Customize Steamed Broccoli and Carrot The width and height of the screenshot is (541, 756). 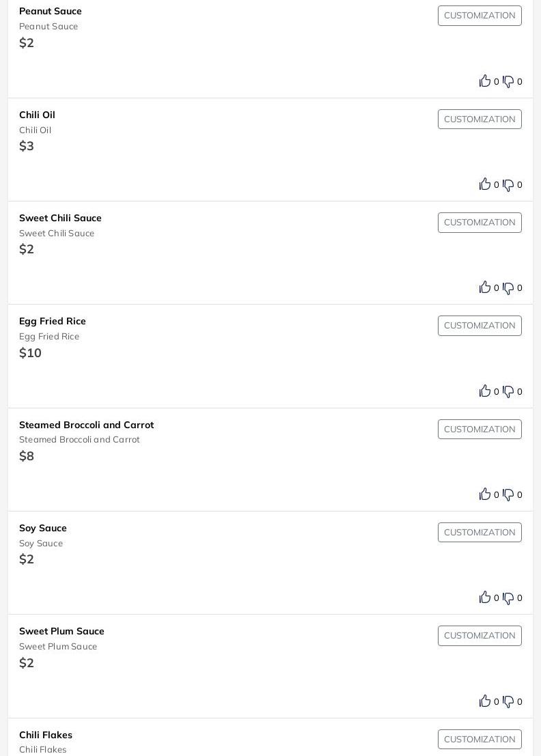[x=480, y=430]
